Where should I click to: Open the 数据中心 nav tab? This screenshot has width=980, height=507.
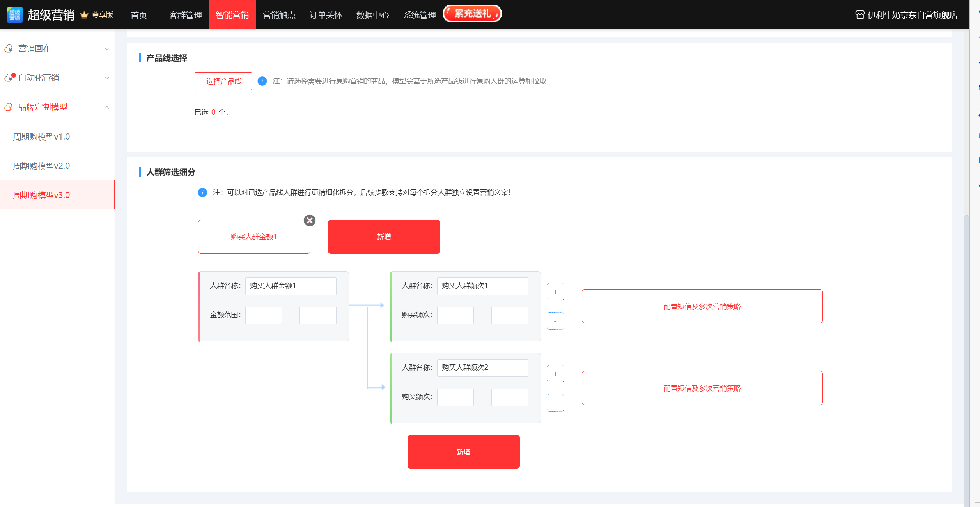click(x=373, y=15)
